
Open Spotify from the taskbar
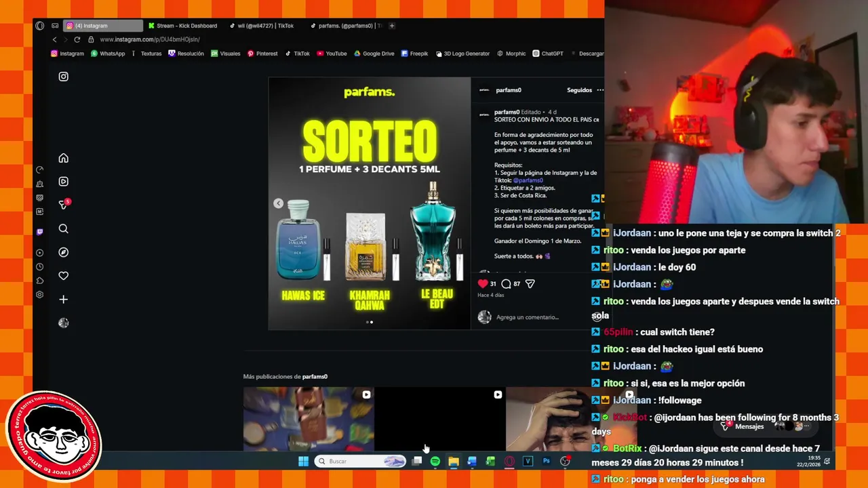[x=435, y=462]
